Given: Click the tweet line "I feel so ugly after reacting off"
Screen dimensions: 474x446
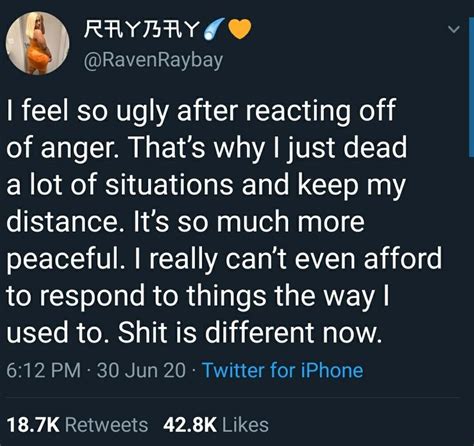Looking at the screenshot, I should coord(201,112).
